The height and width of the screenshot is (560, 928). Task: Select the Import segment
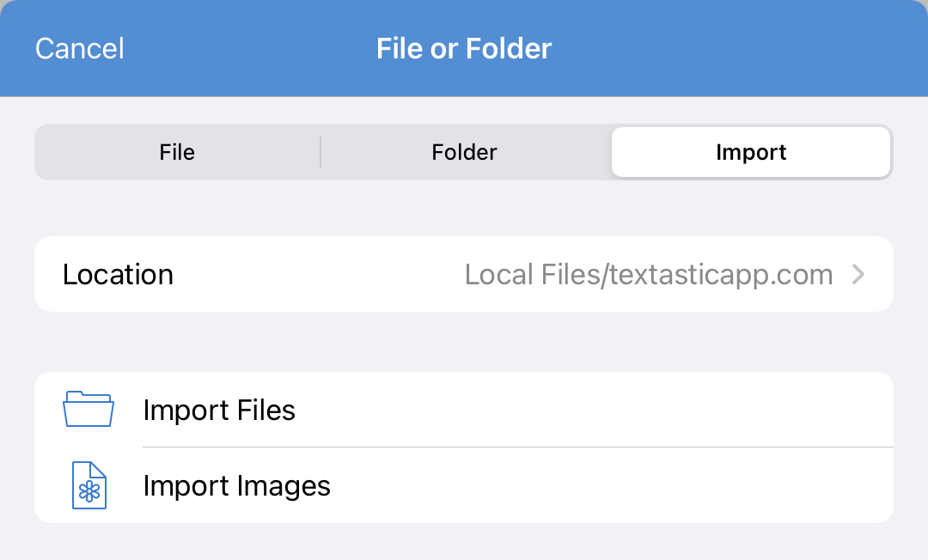(x=751, y=152)
